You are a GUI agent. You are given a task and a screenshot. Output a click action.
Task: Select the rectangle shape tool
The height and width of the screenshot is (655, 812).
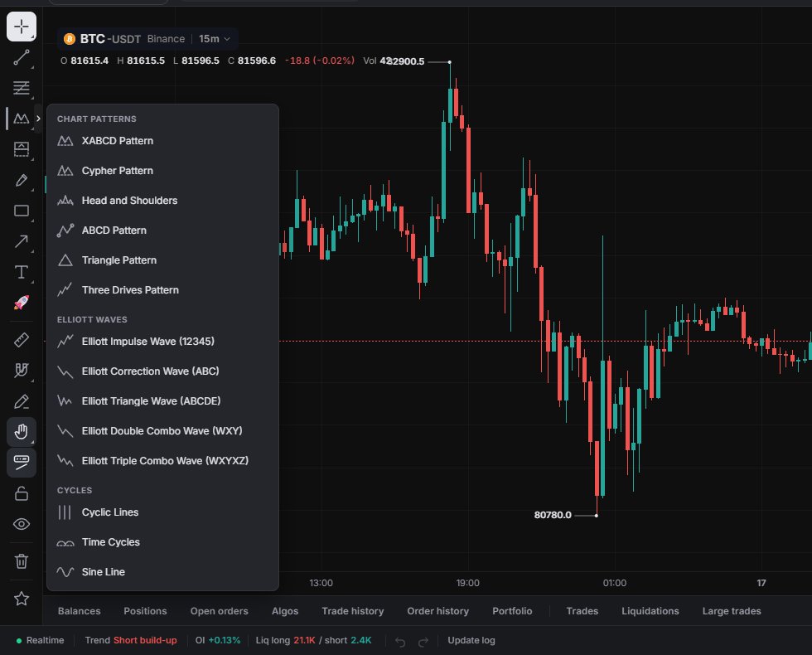click(x=22, y=211)
